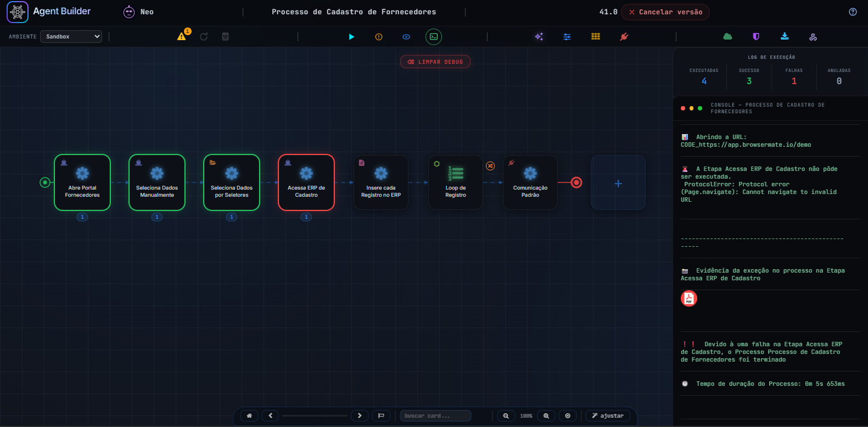Image resolution: width=868 pixels, height=427 pixels.
Task: Zoom in with the plus magnifier
Action: pos(546,415)
